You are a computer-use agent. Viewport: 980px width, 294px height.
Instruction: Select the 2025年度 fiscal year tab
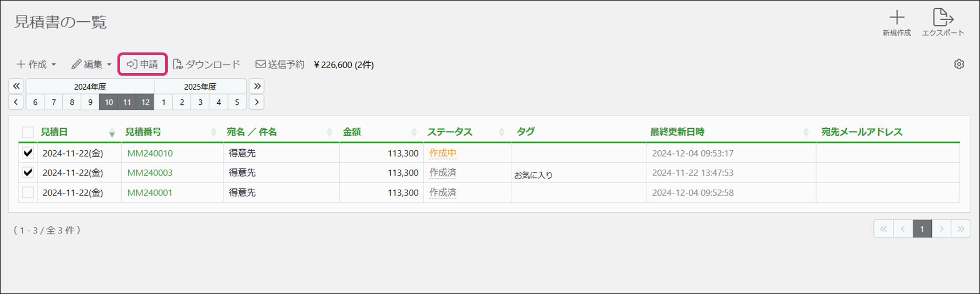pyautogui.click(x=200, y=86)
